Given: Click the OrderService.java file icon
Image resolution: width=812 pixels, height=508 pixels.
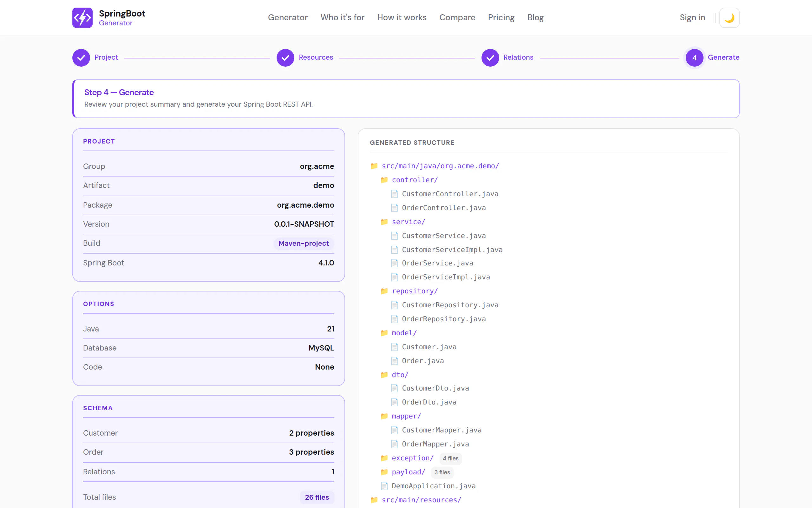Looking at the screenshot, I should click(x=394, y=263).
